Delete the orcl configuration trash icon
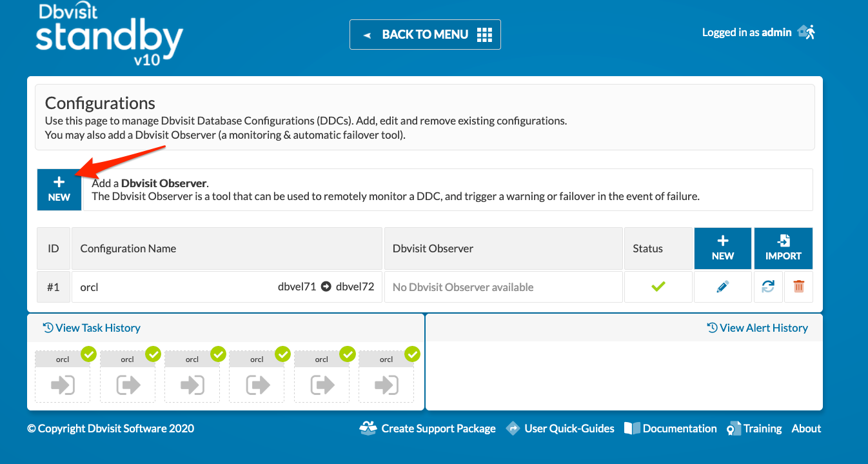 [798, 287]
